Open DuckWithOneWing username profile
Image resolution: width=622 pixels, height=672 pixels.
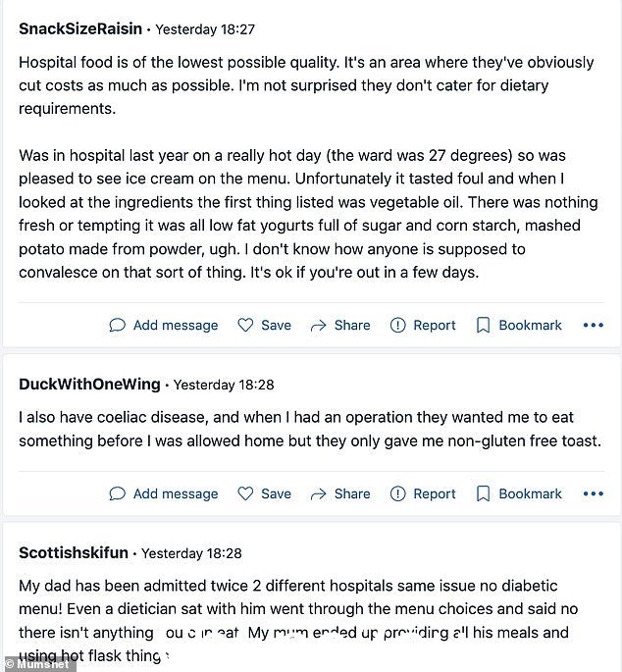[89, 384]
